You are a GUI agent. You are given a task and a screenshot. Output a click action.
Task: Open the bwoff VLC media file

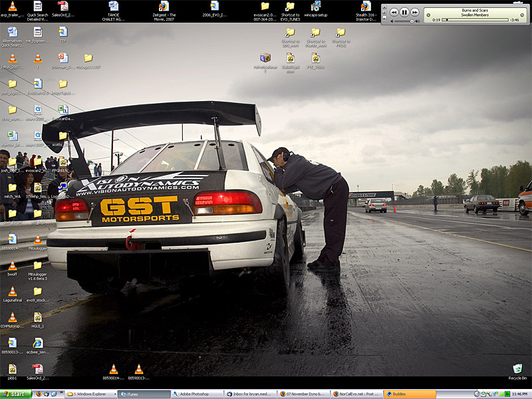13,269
